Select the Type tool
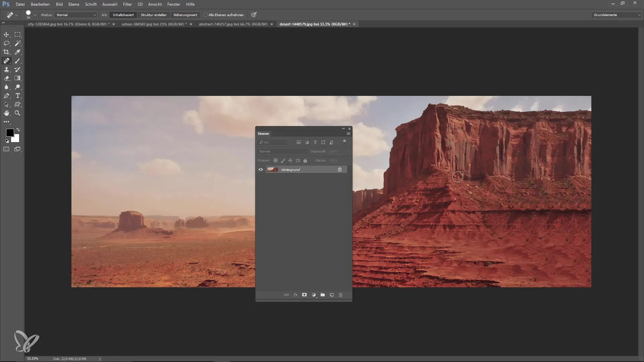644x362 pixels. tap(17, 96)
